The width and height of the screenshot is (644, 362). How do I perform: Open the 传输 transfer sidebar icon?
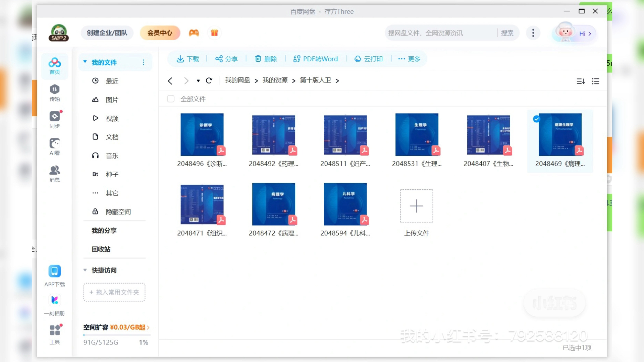tap(55, 93)
